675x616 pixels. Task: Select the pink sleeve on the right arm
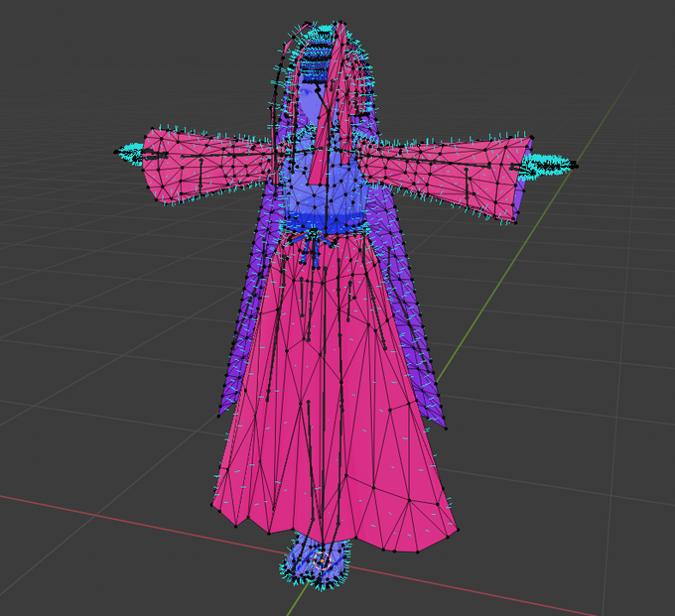tap(448, 176)
